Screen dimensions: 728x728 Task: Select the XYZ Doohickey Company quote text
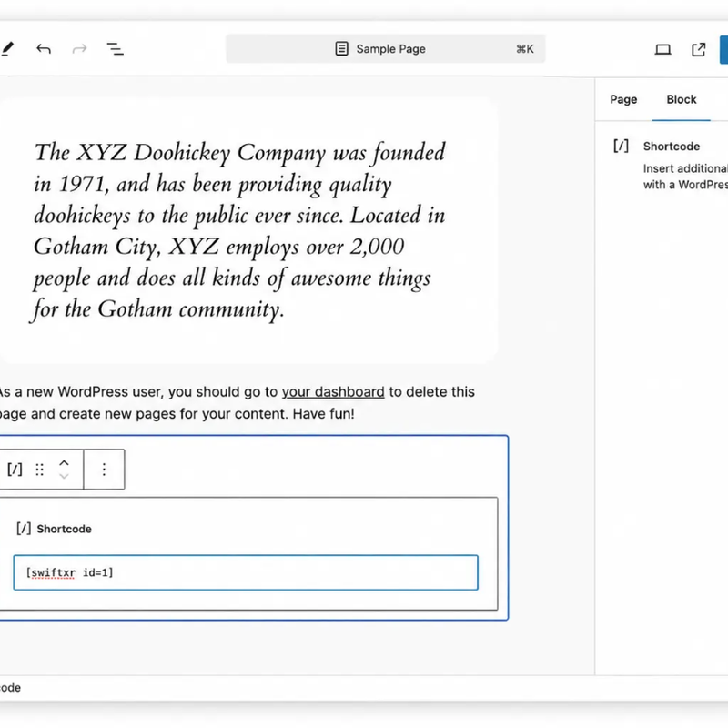coord(239,230)
